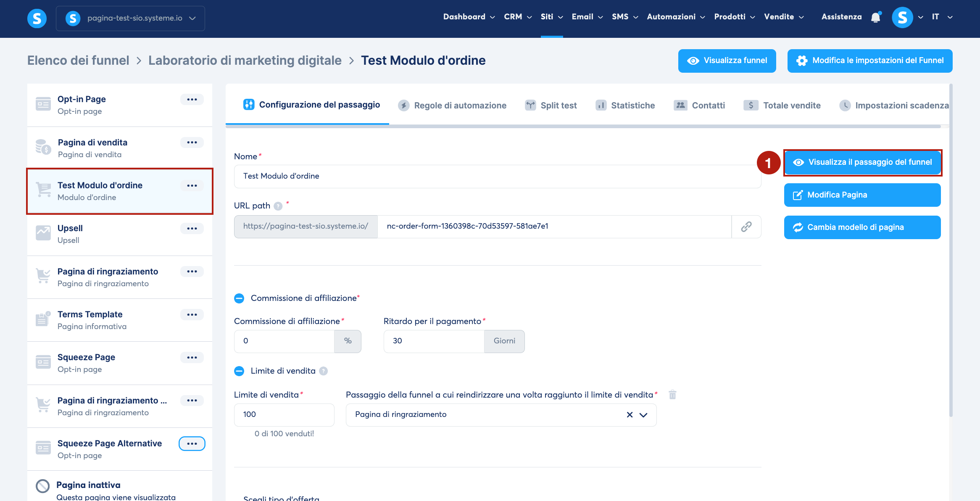
Task: Collapse the Commissione di affiliazione section
Action: click(239, 298)
